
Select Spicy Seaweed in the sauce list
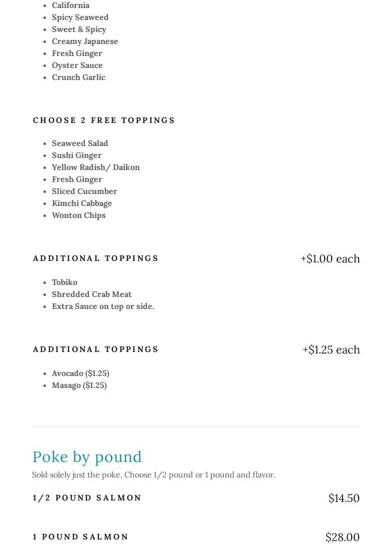80,17
